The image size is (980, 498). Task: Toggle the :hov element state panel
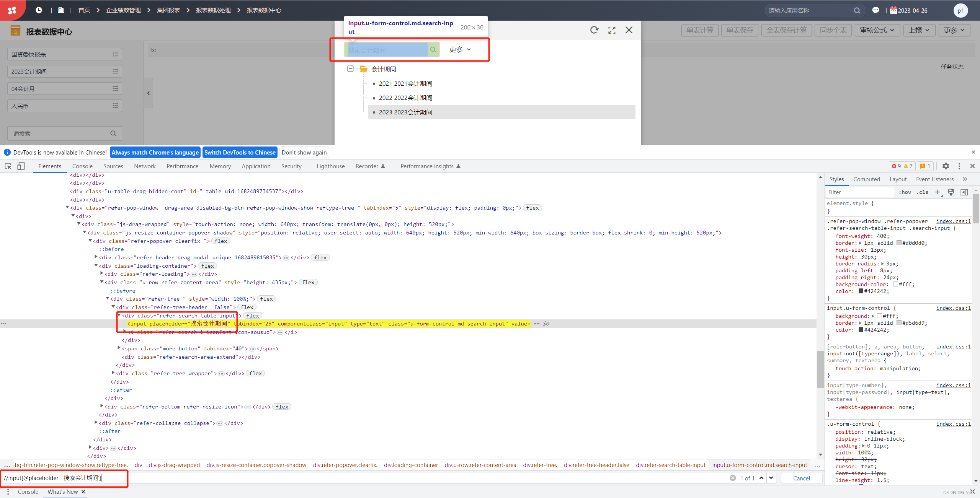click(x=905, y=192)
